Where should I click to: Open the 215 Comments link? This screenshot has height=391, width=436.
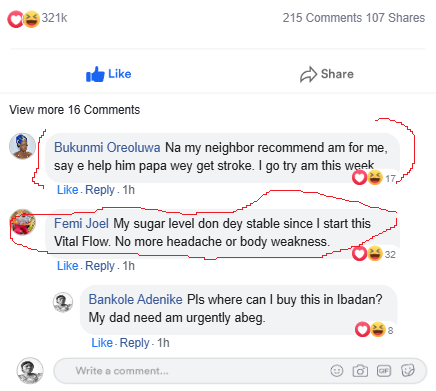322,18
